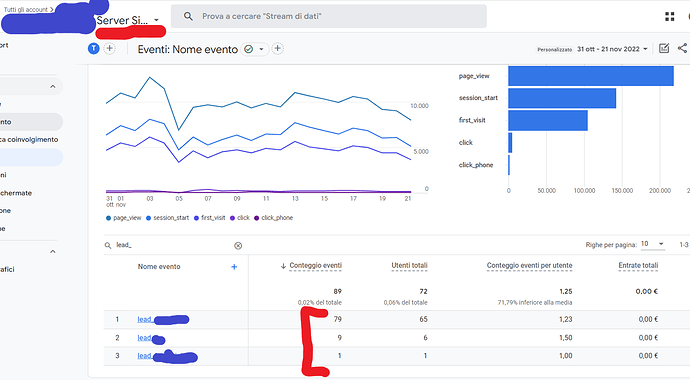This screenshot has width=690, height=380.
Task: Sort the table by Utenti totali
Action: tap(409, 266)
